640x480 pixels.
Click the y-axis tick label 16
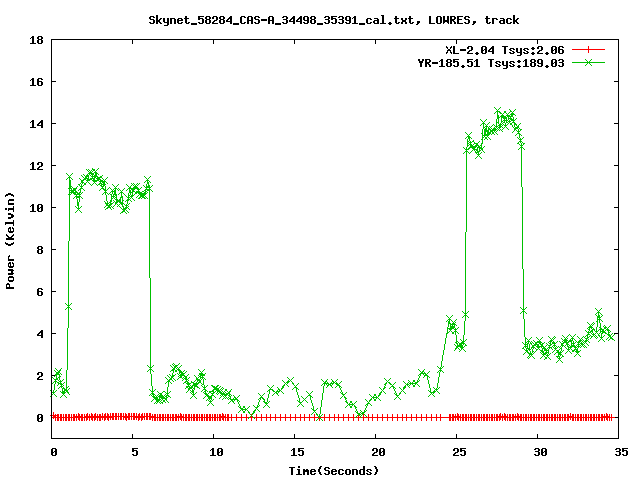[x=36, y=82]
